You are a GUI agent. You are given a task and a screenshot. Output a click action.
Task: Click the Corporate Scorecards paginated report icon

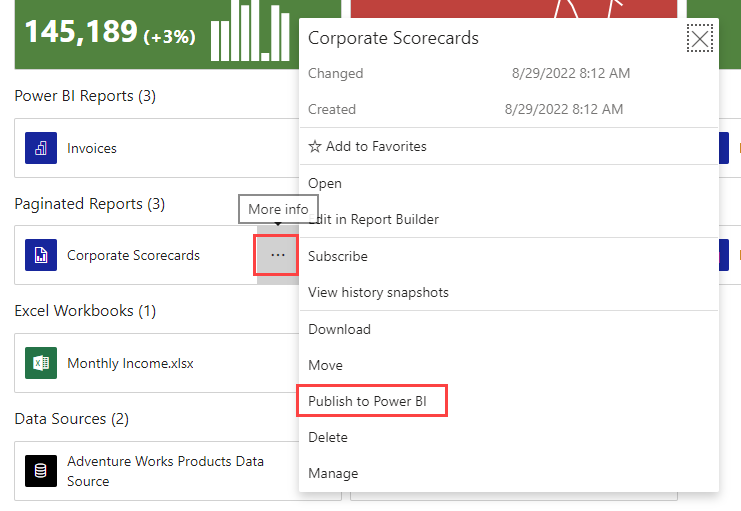click(41, 255)
